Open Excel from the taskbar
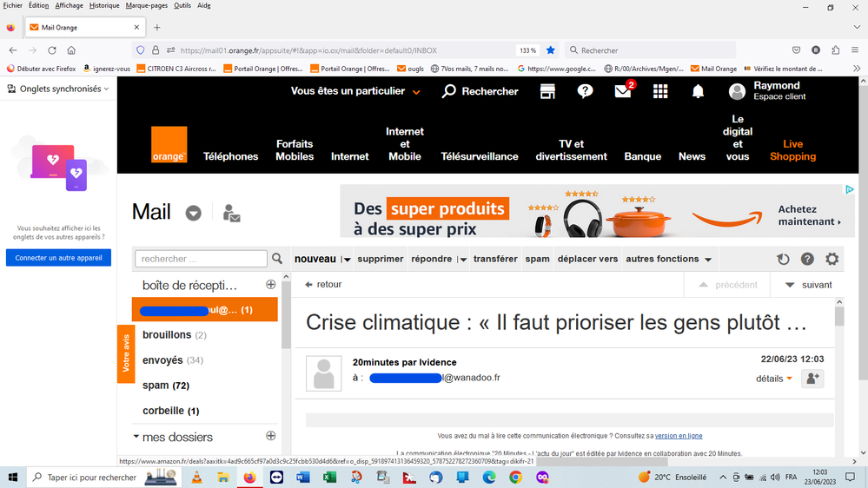This screenshot has width=868, height=488. point(329,477)
